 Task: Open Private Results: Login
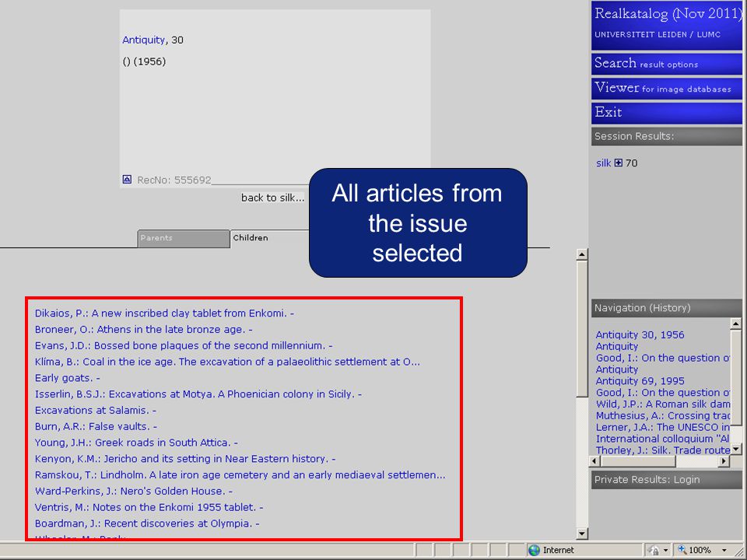(x=666, y=480)
